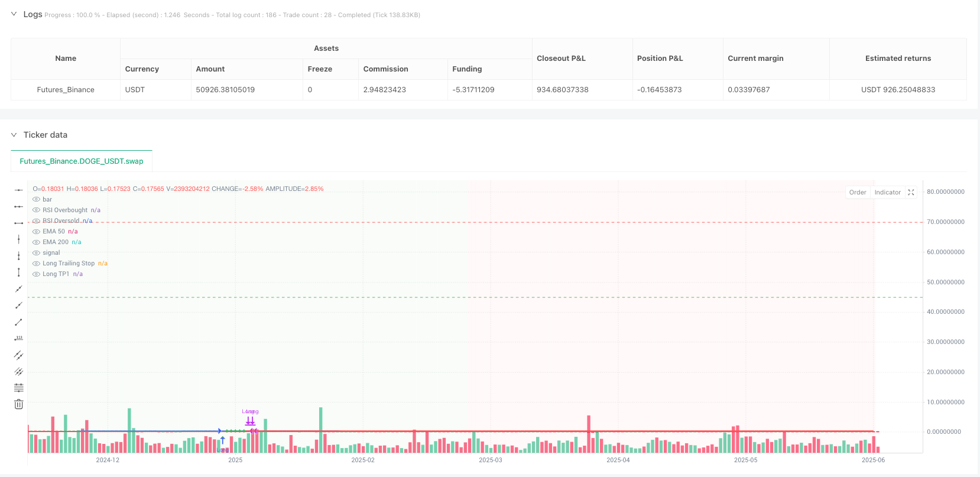Click the trash icon to delete drawings
The image size is (980, 477).
click(19, 404)
